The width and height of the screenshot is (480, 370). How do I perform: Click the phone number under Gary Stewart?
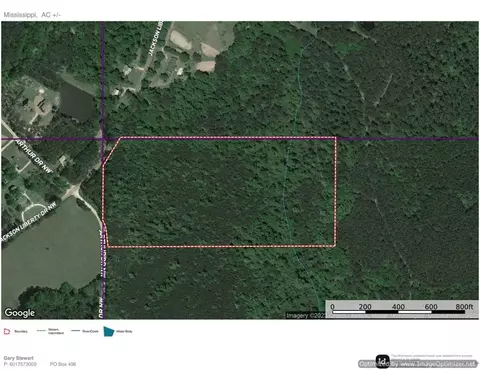click(x=20, y=364)
